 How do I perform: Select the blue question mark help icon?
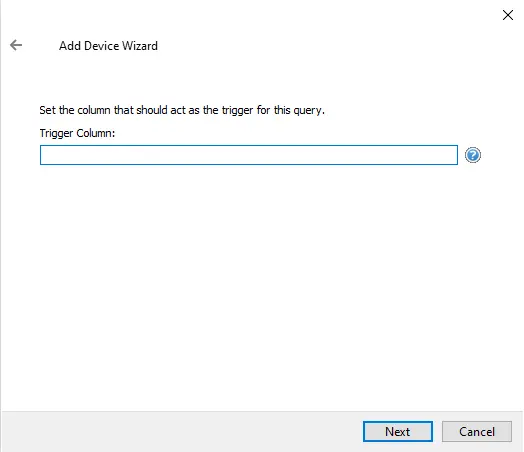(x=473, y=155)
